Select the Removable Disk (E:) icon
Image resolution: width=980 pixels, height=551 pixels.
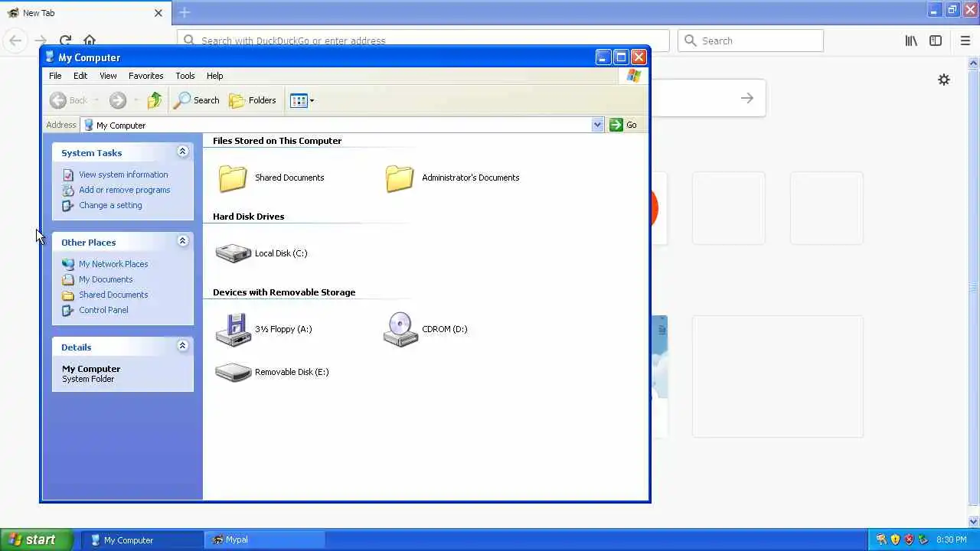pyautogui.click(x=234, y=372)
